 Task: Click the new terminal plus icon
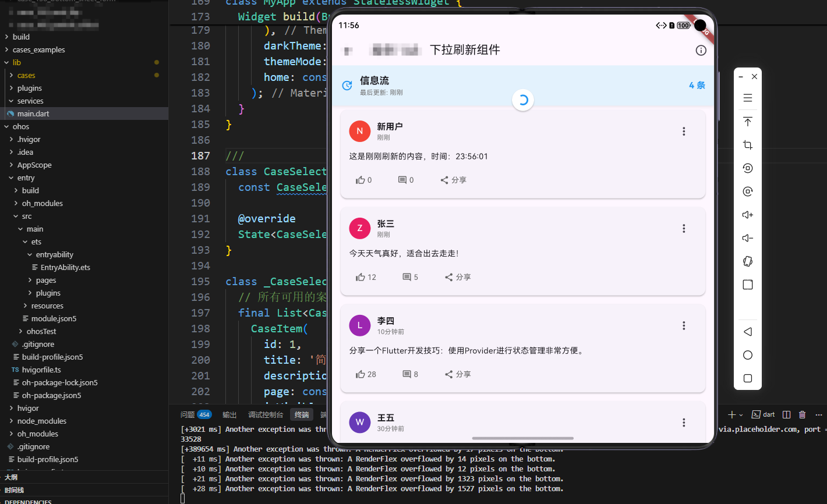coord(731,414)
